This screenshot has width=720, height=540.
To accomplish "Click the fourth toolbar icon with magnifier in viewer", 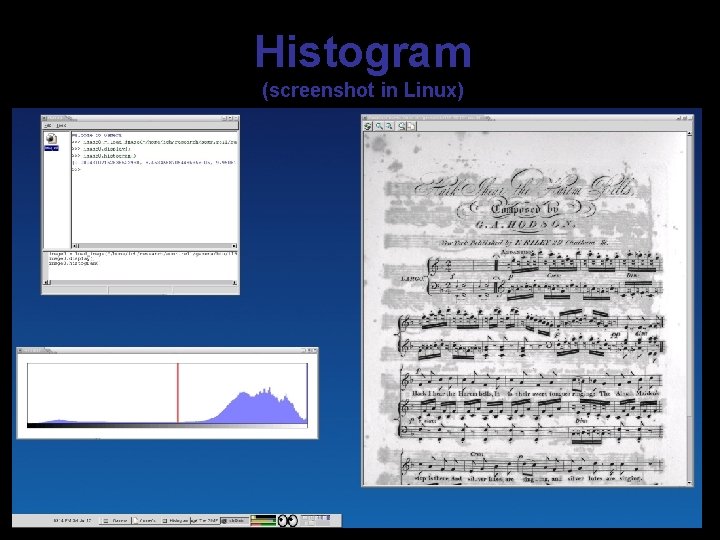I will coord(401,126).
